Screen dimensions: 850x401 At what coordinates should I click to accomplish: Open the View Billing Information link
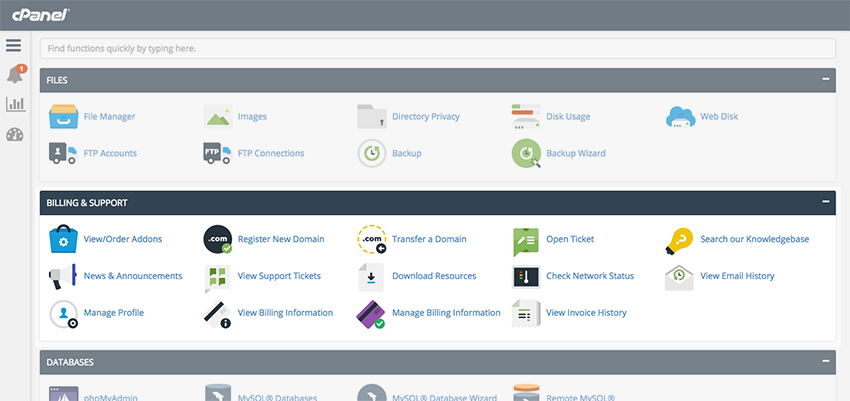285,313
